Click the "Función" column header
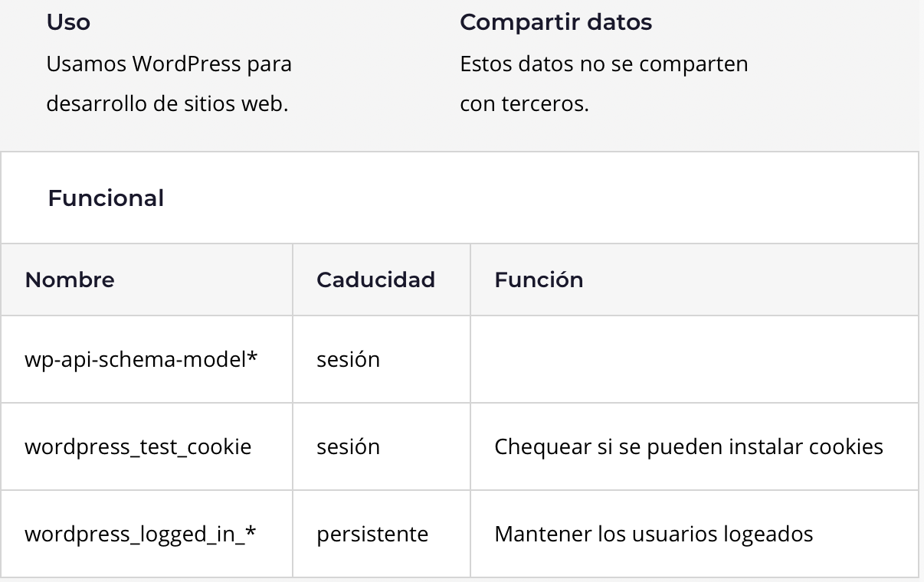 click(x=539, y=280)
